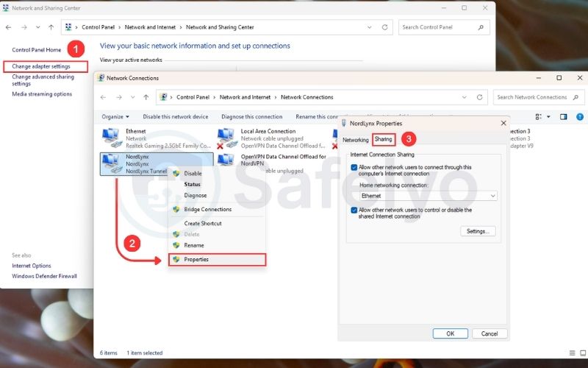Select the Ethernet adapter icon
This screenshot has height=368, width=588.
click(x=112, y=138)
